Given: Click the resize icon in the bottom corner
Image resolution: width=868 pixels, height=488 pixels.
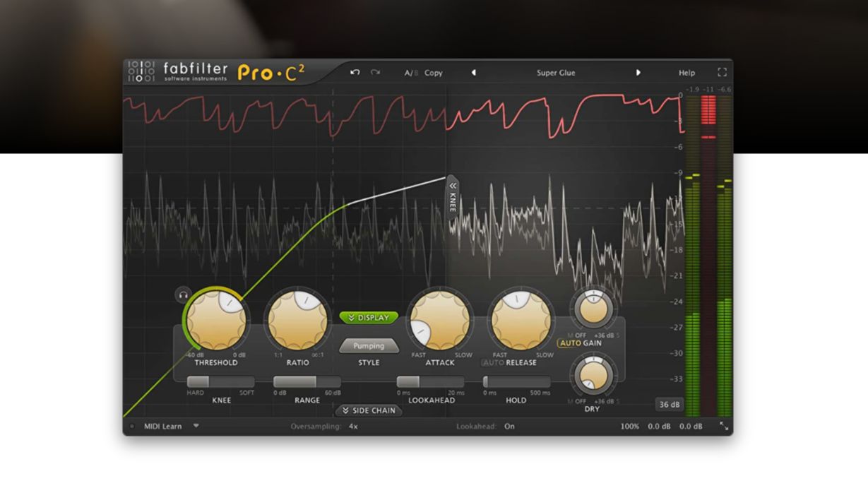Looking at the screenshot, I should [x=723, y=426].
